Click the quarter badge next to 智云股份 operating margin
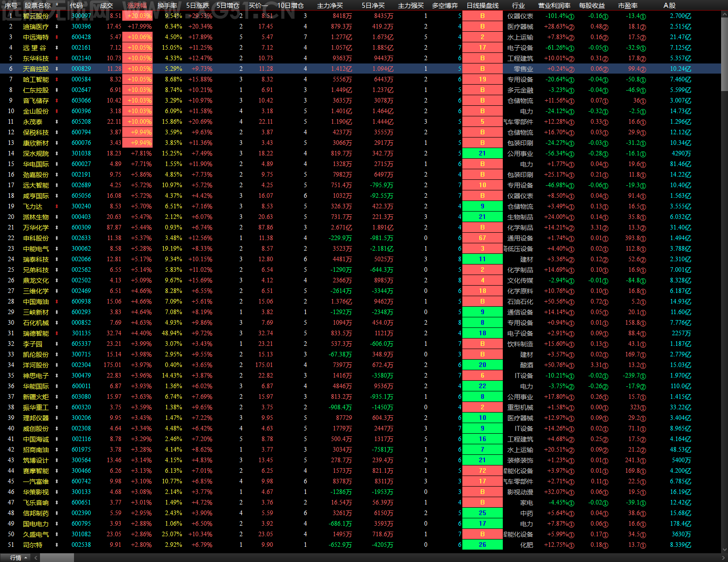Screen dimensions: 728x562 click(x=572, y=17)
